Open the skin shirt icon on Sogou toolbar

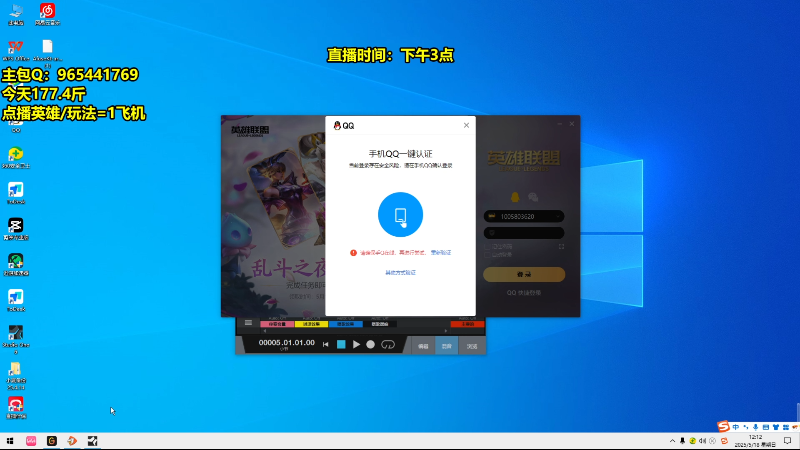click(776, 427)
